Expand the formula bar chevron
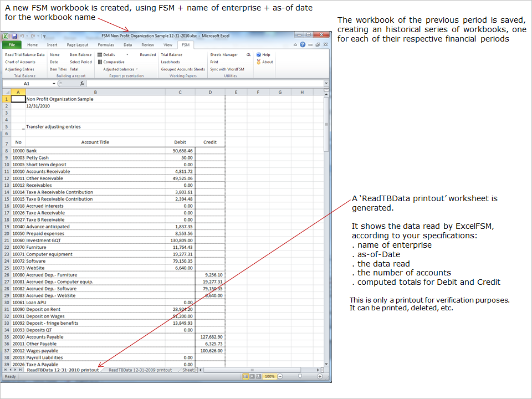The image size is (532, 399). click(327, 83)
